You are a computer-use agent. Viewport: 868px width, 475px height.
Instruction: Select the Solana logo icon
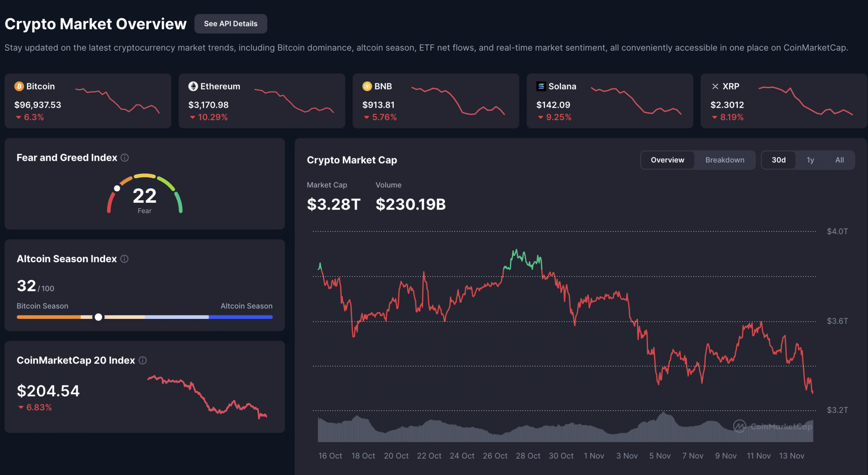541,86
